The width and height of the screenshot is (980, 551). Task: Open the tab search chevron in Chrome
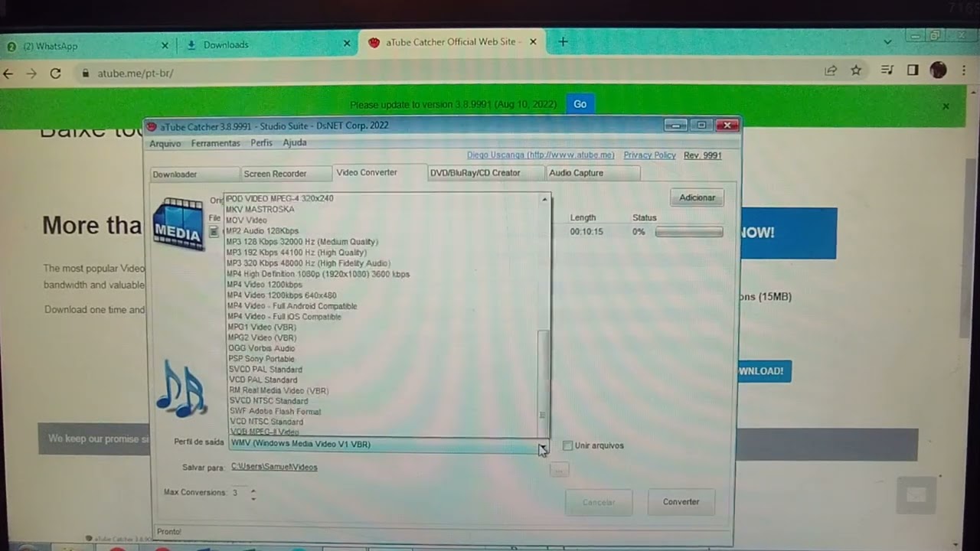(x=887, y=41)
